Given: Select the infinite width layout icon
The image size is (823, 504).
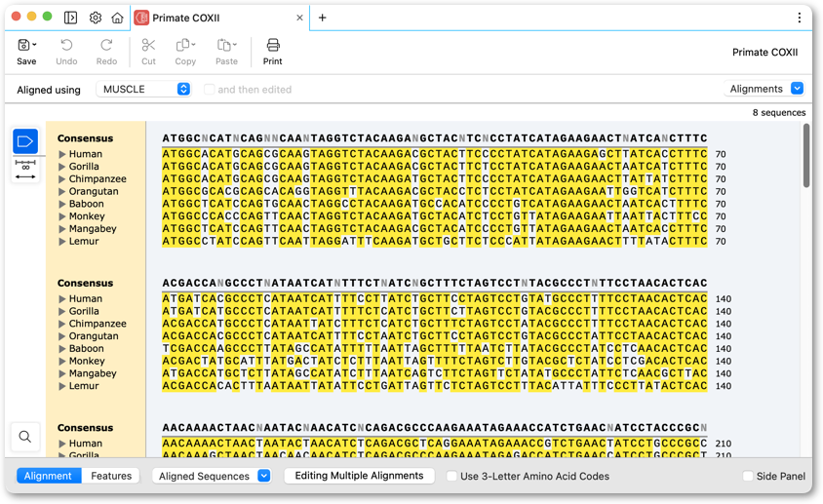Looking at the screenshot, I should (x=25, y=170).
